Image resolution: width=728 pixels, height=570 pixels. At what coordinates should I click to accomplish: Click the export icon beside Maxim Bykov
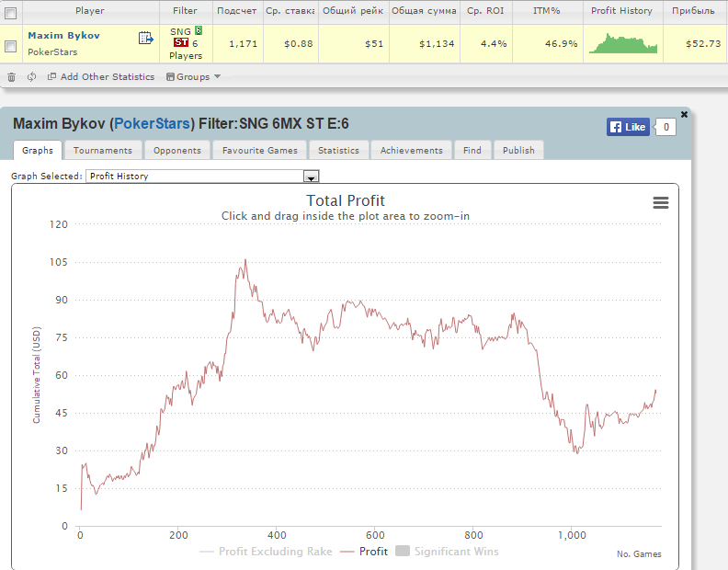[146, 38]
